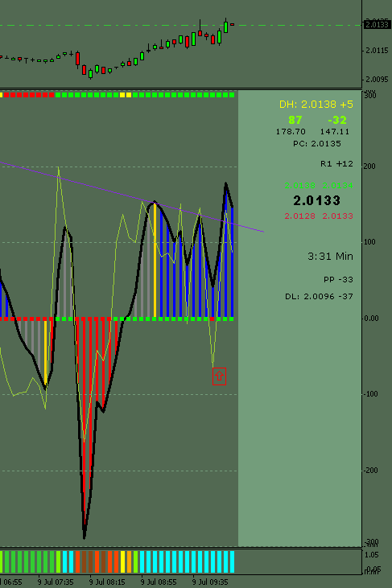Click the -200 level on indicator scale

point(370,471)
